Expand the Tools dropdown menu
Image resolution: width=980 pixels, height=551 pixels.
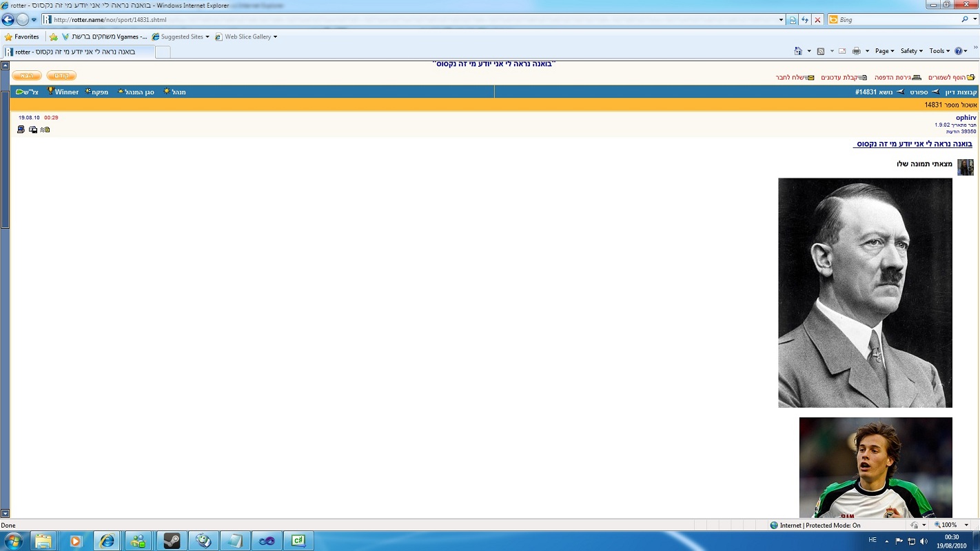939,51
